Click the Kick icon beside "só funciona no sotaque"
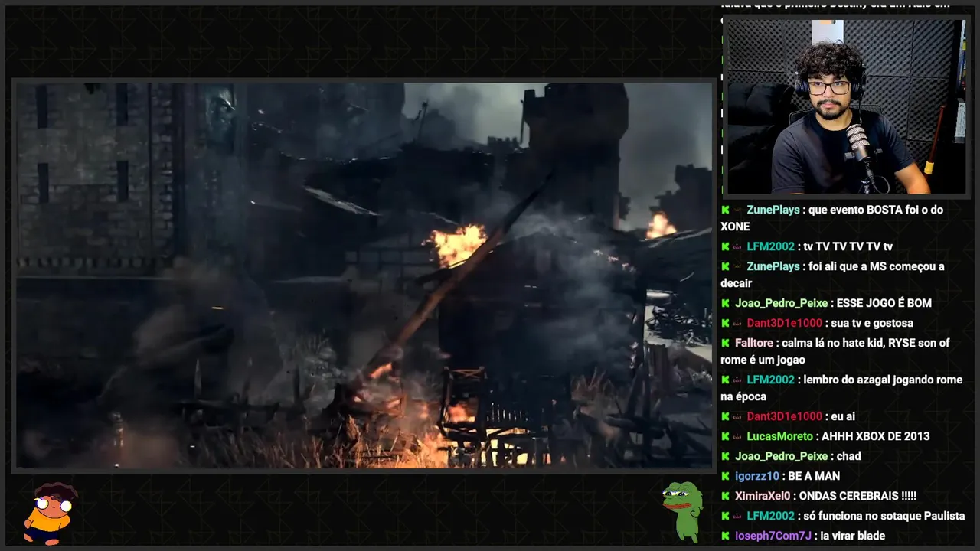 coord(725,516)
